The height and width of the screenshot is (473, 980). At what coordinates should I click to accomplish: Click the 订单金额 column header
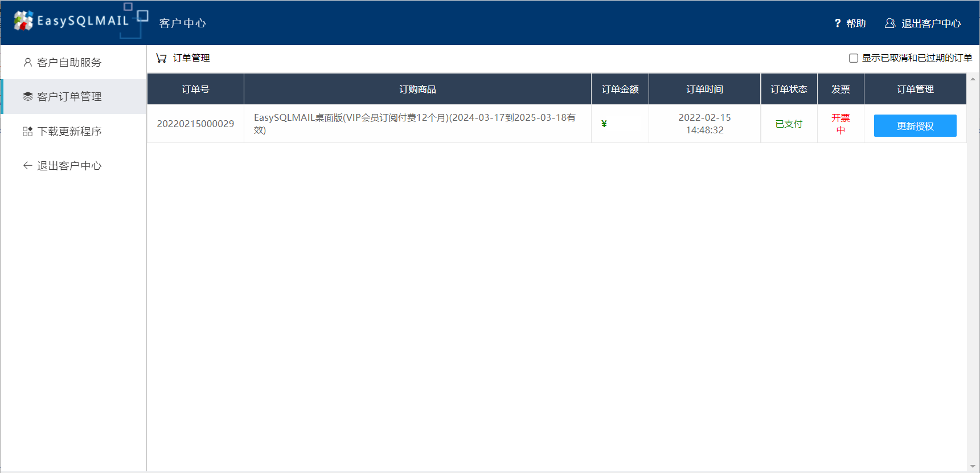620,89
